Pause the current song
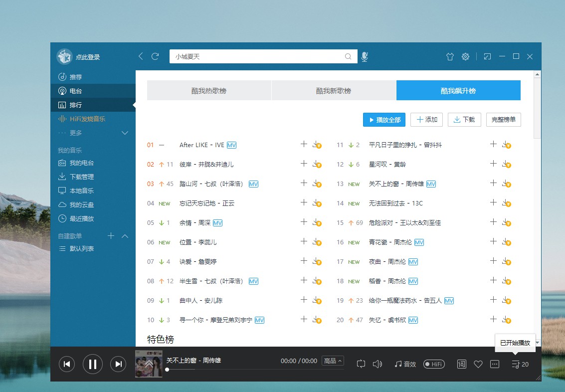Screen dimensions: 565x392 pyautogui.click(x=93, y=364)
